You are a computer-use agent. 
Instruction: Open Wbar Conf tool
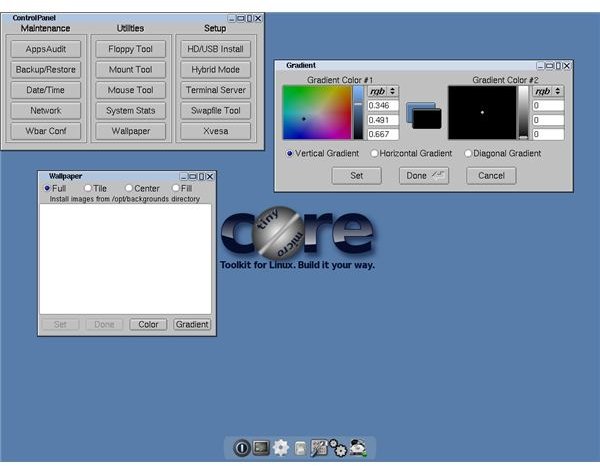(46, 131)
